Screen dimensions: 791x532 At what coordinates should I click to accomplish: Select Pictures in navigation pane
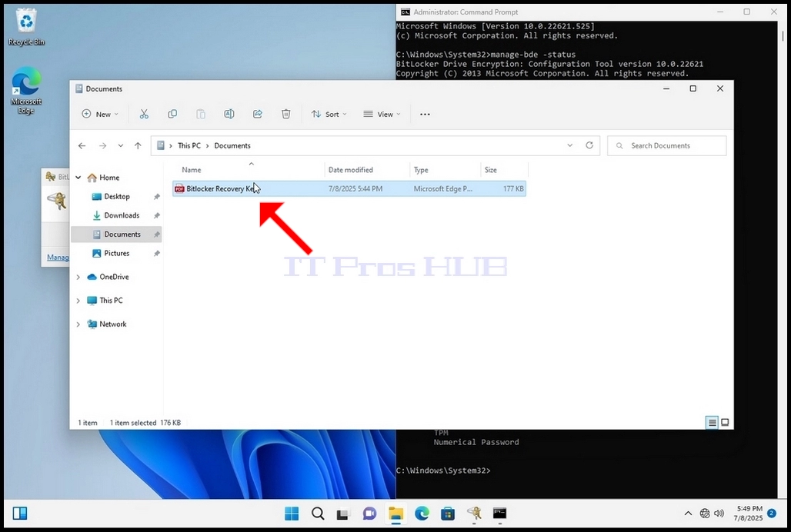116,254
